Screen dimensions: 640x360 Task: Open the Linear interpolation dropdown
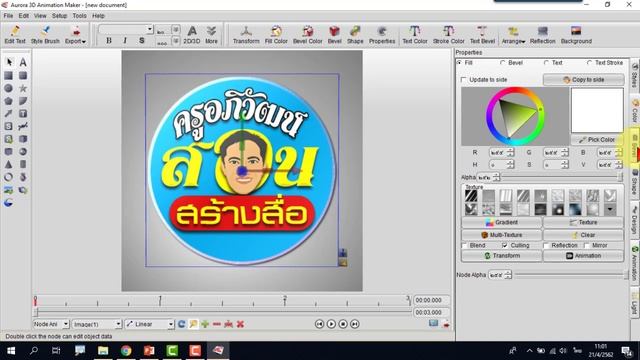(x=171, y=324)
